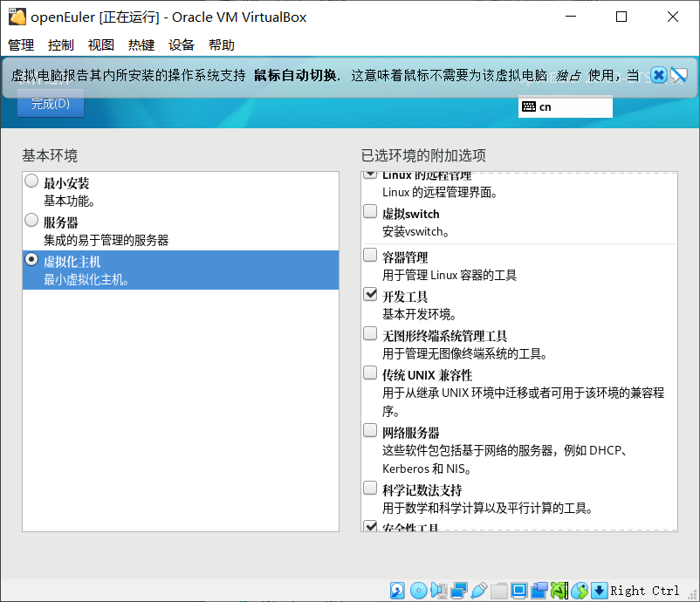Select the 虚拟化主机 radio button
The image size is (700, 602).
tap(31, 259)
